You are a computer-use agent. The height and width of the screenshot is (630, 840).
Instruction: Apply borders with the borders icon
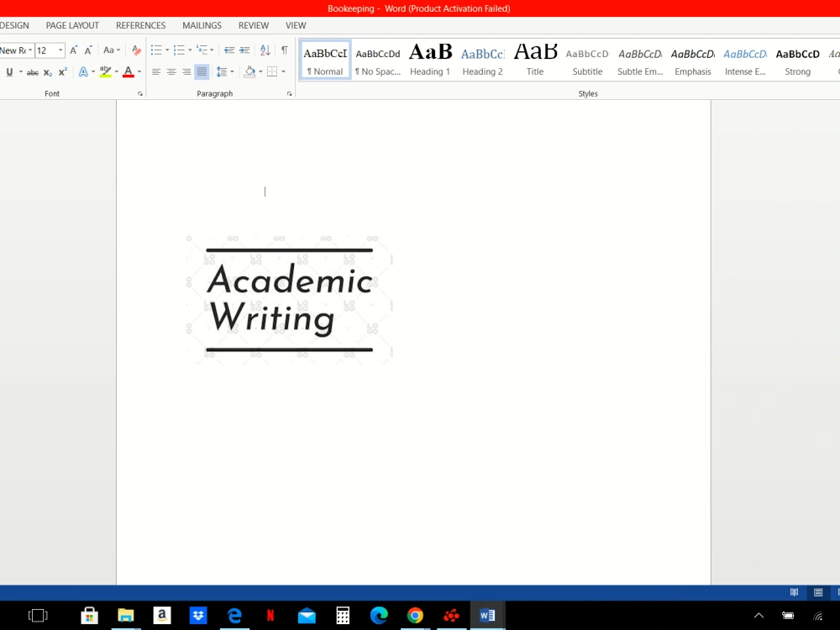click(272, 71)
